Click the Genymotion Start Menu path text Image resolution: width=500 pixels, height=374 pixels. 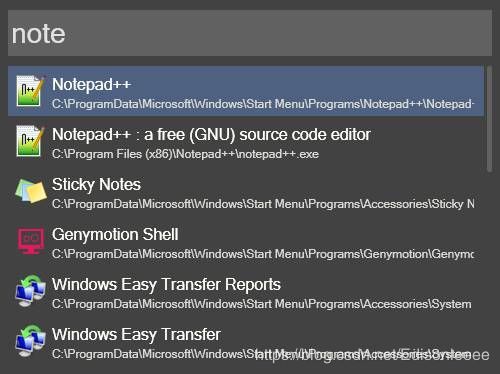tap(263, 254)
